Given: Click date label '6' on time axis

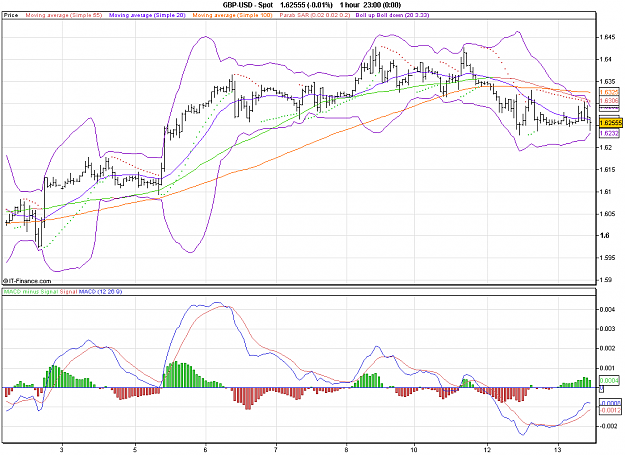Looking at the screenshot, I should tap(206, 450).
